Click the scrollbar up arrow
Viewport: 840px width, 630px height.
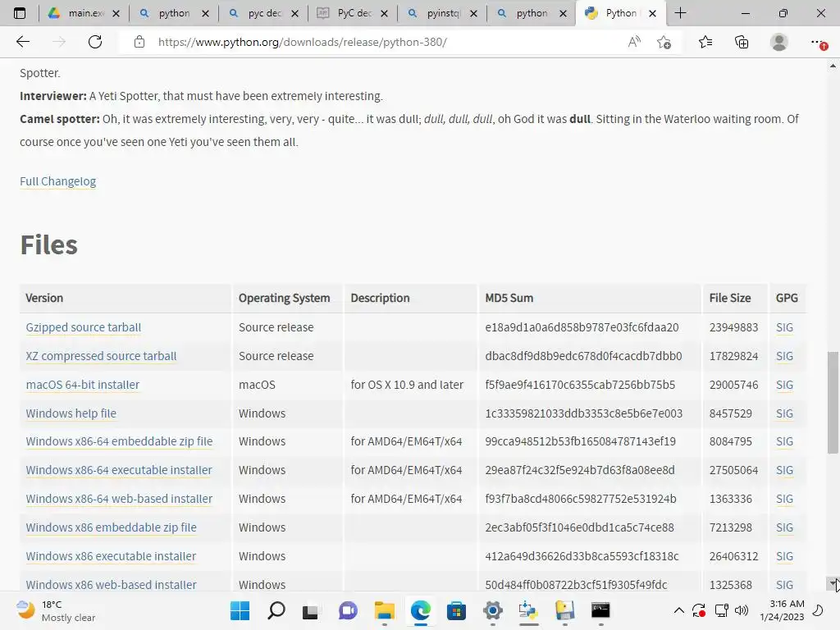click(x=833, y=66)
